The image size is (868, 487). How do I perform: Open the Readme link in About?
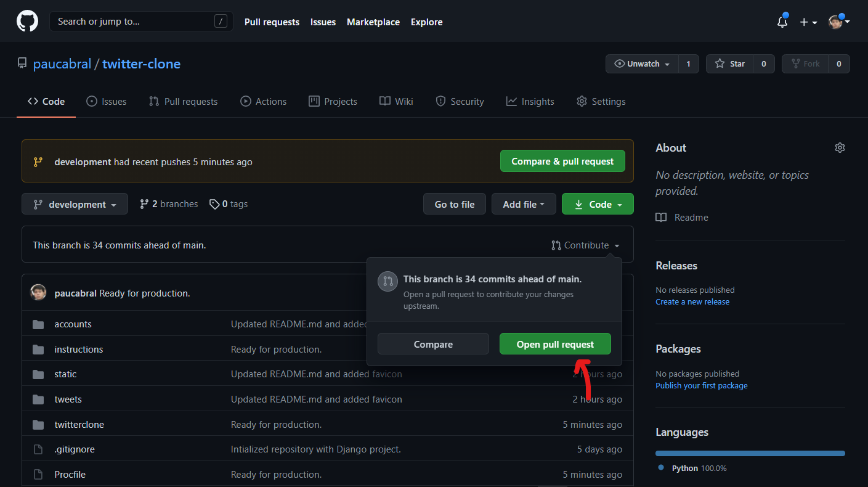682,218
